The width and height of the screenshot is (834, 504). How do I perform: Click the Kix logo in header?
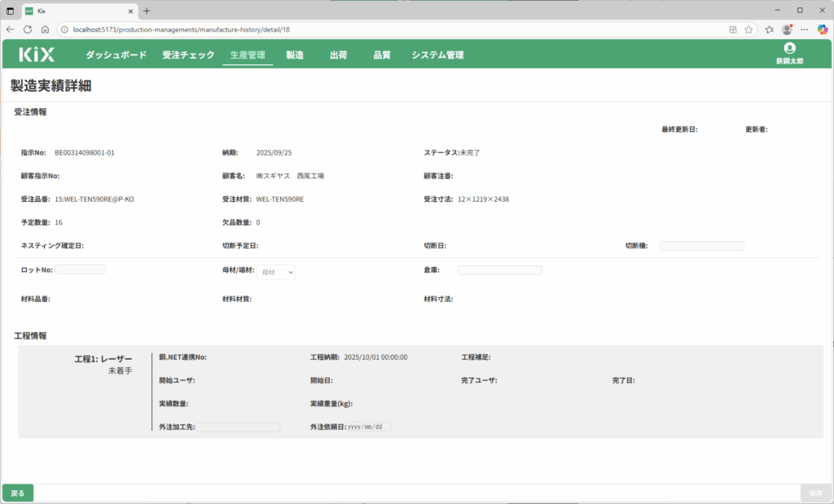37,55
